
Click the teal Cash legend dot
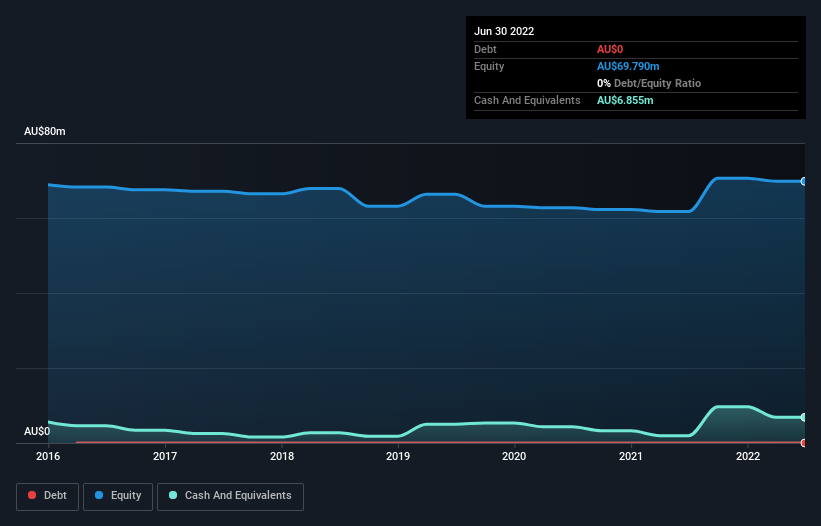[x=173, y=495]
